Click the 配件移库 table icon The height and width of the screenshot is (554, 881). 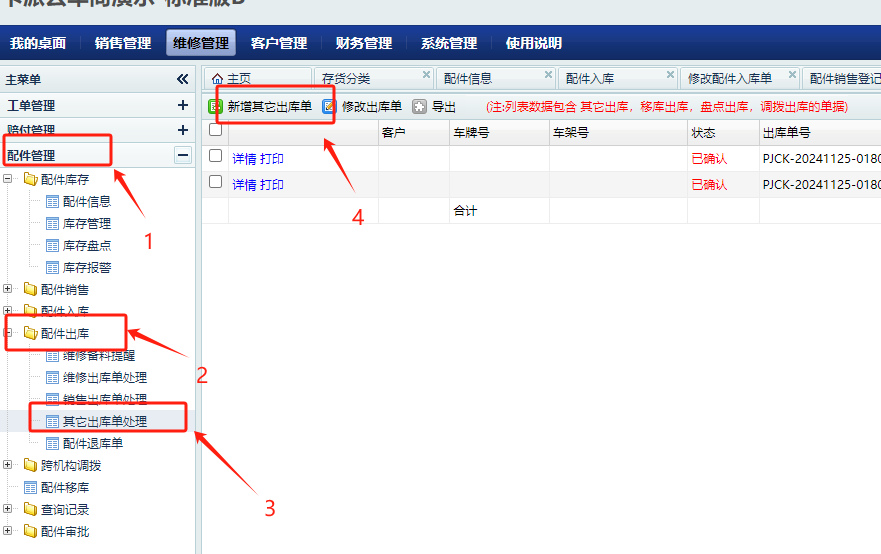click(30, 488)
